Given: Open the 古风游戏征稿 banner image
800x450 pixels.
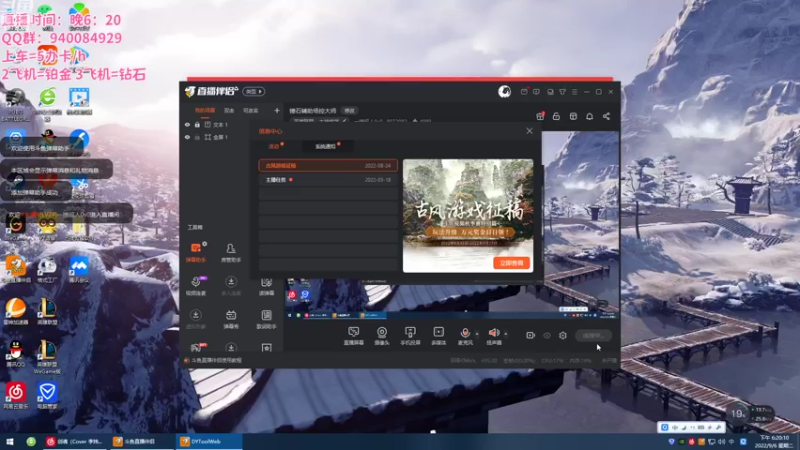Looking at the screenshot, I should click(x=468, y=215).
